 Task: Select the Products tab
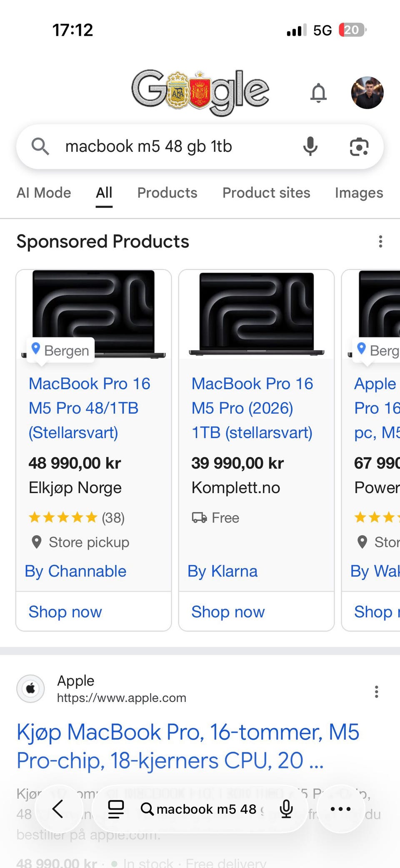tap(167, 193)
